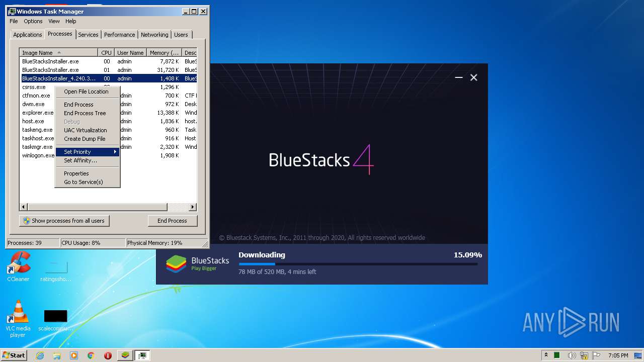Switch to the Services tab
The width and height of the screenshot is (644, 362).
tap(88, 35)
